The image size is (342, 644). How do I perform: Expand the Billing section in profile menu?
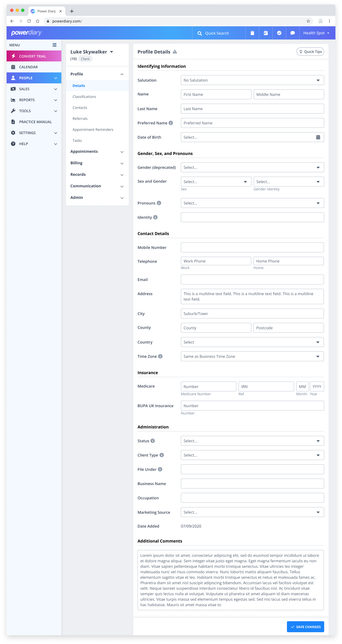tap(97, 163)
